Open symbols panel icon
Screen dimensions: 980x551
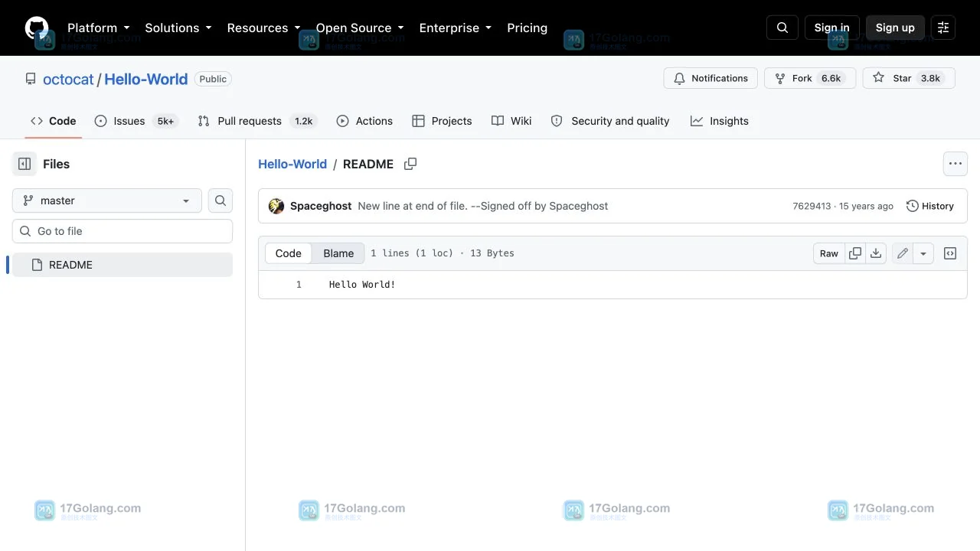(950, 253)
